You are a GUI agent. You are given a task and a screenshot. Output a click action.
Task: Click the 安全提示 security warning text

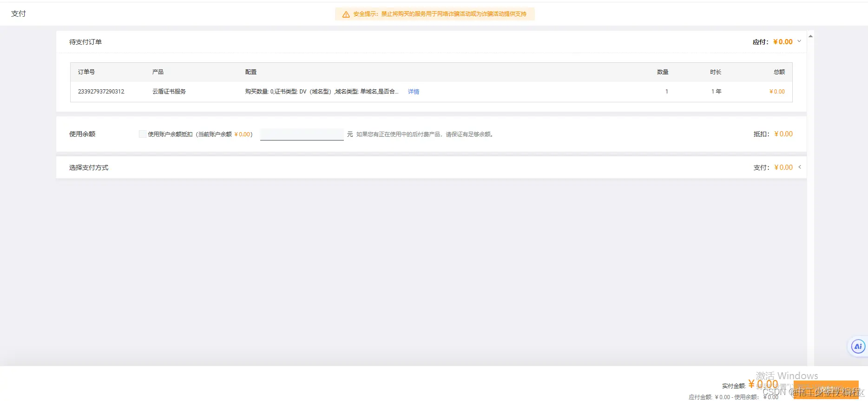pos(440,14)
